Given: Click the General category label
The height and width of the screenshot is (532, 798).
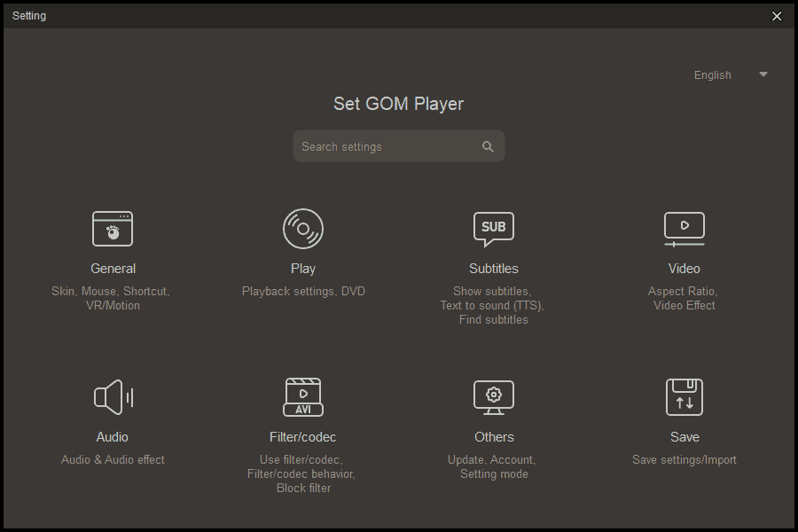Looking at the screenshot, I should (113, 269).
